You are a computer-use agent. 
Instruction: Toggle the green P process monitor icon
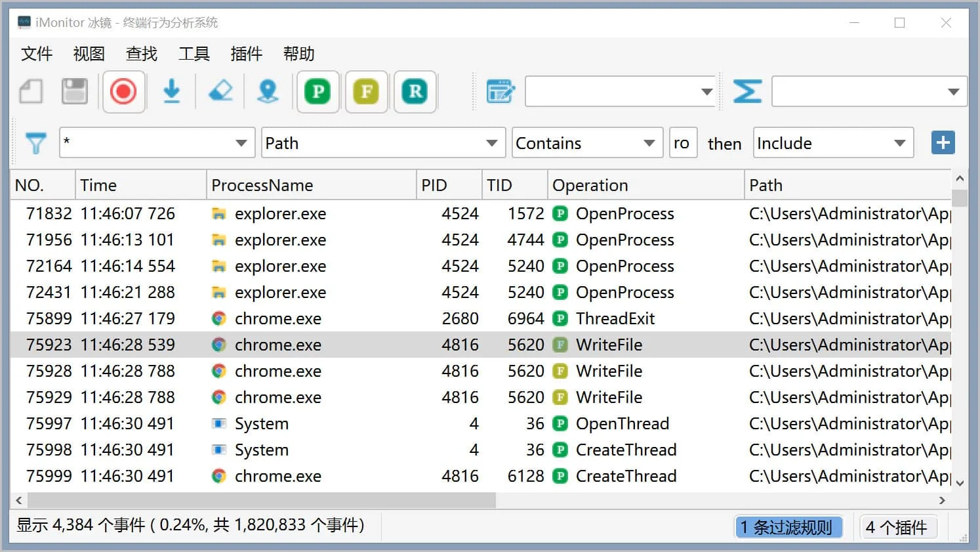317,91
